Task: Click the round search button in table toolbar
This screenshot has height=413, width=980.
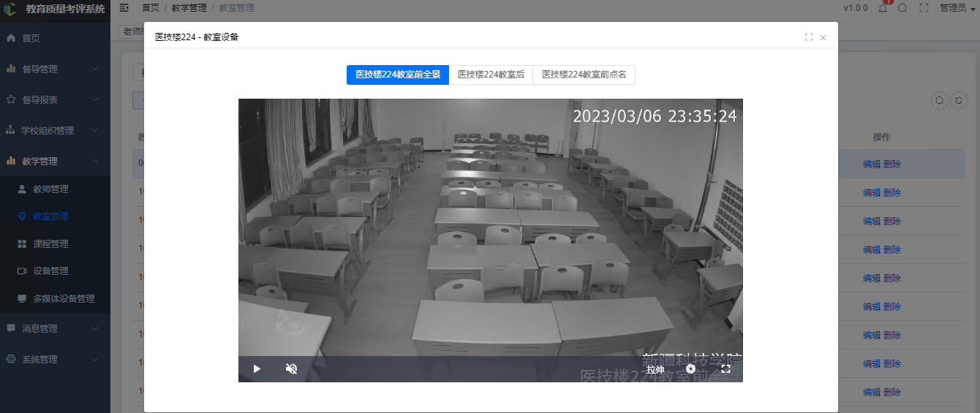Action: tap(939, 101)
